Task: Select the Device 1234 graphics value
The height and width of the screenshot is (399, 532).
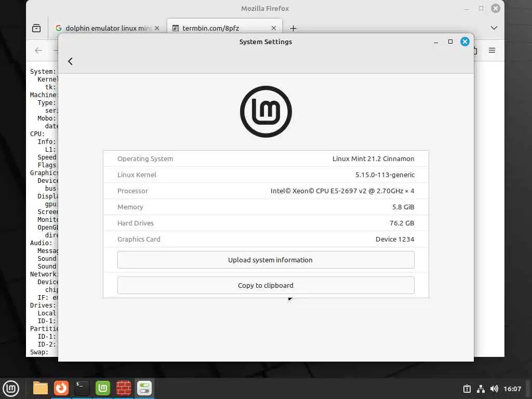Action: (x=395, y=239)
